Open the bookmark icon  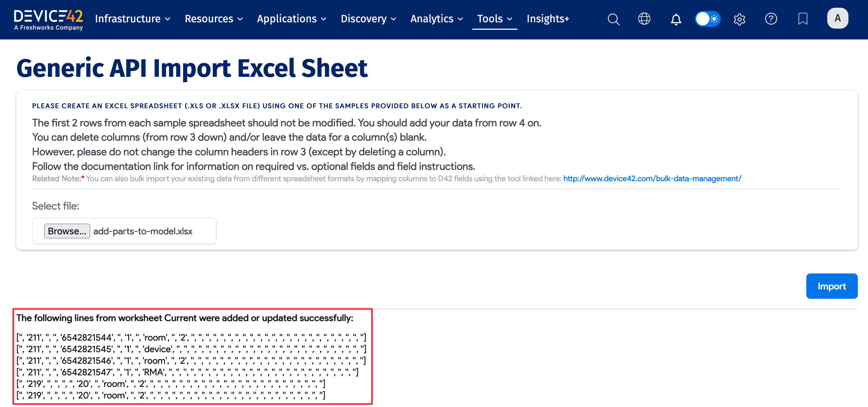point(803,19)
